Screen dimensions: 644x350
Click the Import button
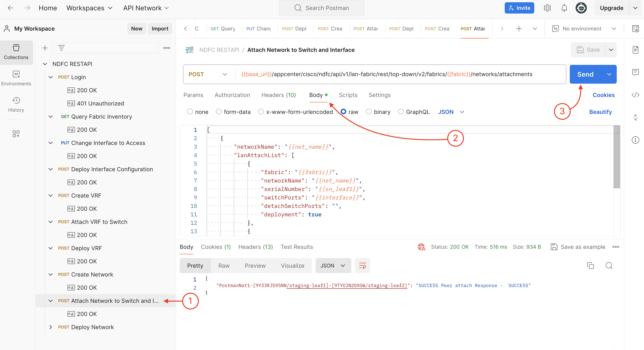click(x=160, y=29)
